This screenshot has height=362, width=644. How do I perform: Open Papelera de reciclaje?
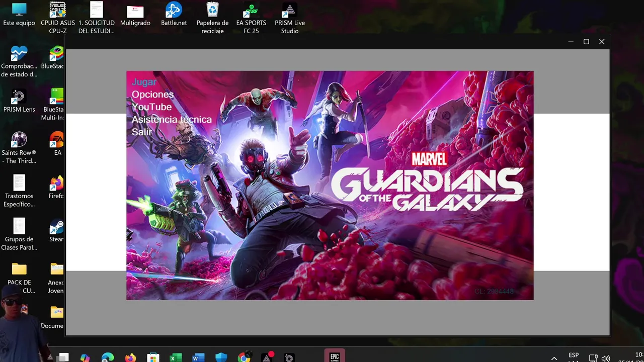[212, 18]
